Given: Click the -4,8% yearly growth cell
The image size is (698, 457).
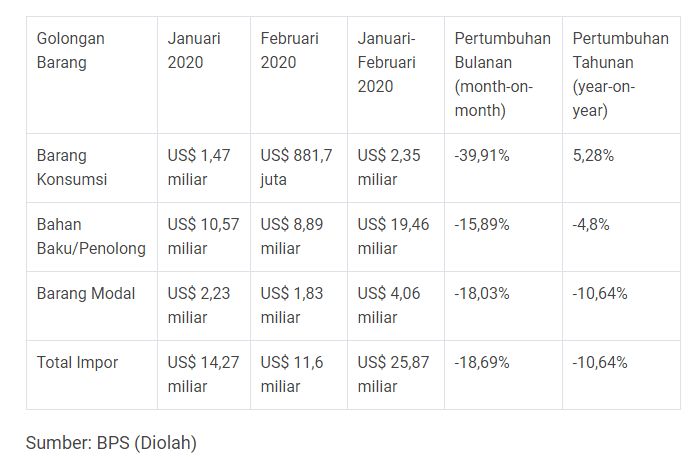Looking at the screenshot, I should (x=621, y=237).
